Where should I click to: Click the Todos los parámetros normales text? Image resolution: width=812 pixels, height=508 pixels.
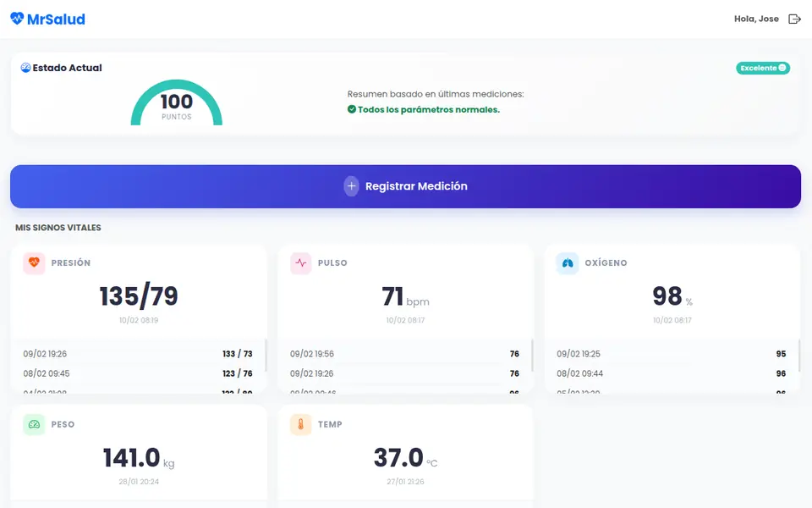tap(429, 109)
